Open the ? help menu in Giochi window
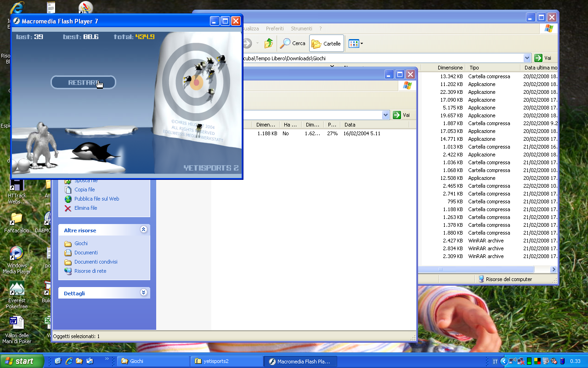The image size is (588, 368). [320, 29]
